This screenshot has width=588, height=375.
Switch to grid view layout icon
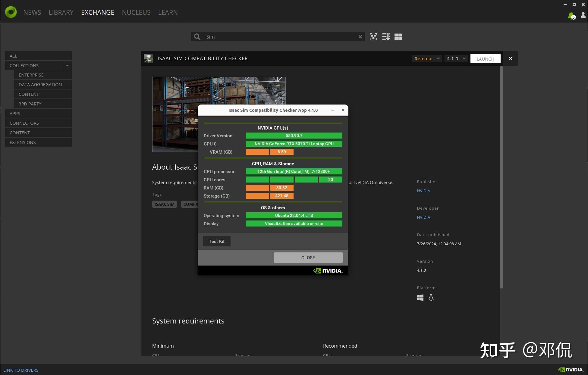(398, 37)
